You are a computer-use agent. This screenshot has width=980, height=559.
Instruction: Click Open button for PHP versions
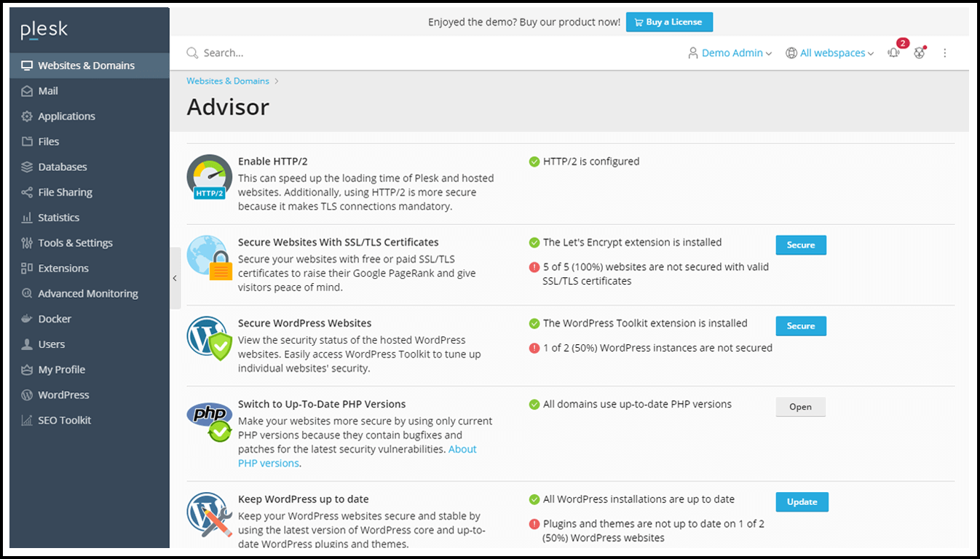pyautogui.click(x=800, y=407)
